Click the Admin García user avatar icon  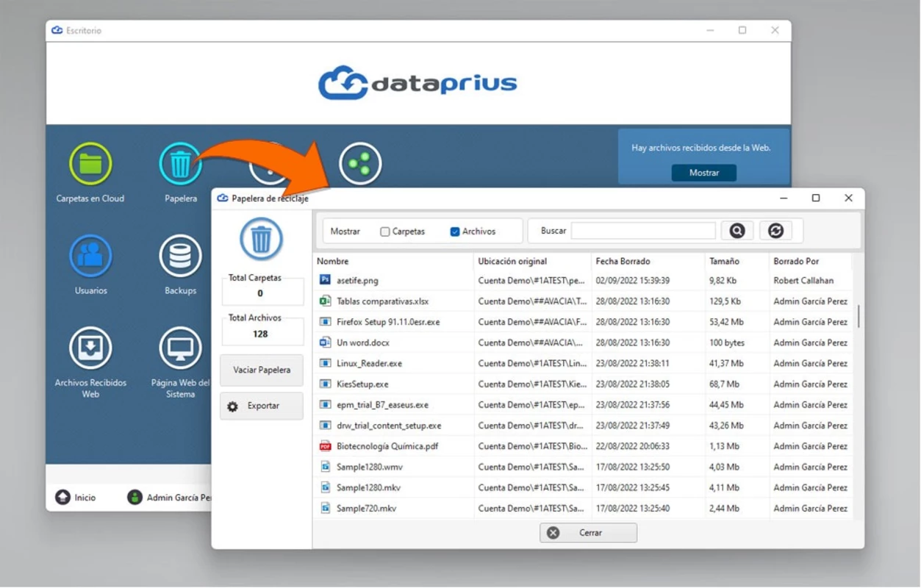(x=135, y=498)
